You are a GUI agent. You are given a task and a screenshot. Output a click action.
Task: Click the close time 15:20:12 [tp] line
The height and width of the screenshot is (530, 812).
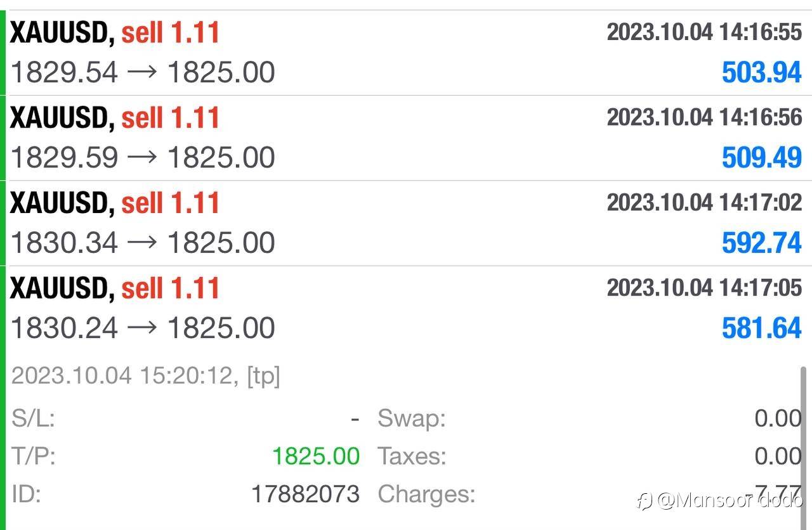pyautogui.click(x=145, y=376)
